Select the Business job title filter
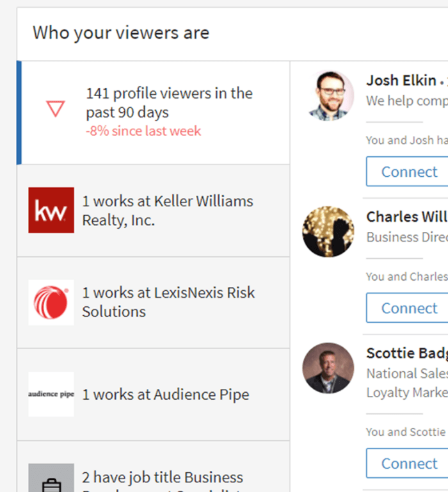448x492 pixels. tap(154, 466)
